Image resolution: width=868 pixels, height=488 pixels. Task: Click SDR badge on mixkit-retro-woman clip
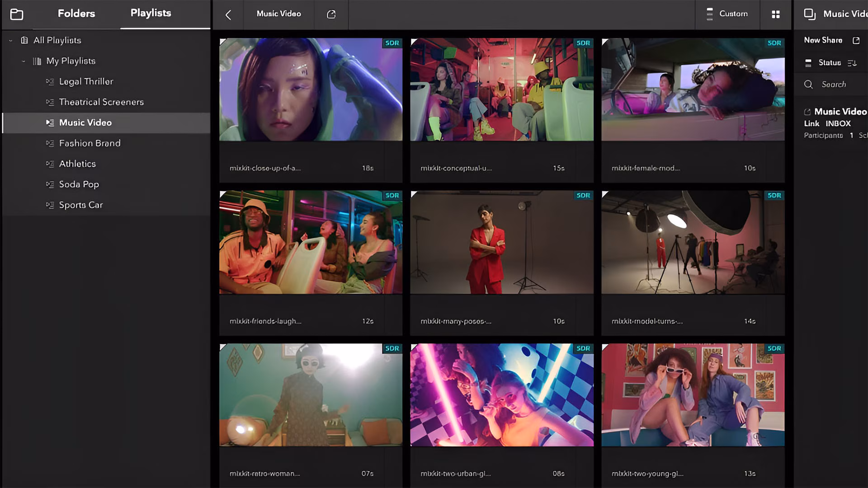(392, 348)
